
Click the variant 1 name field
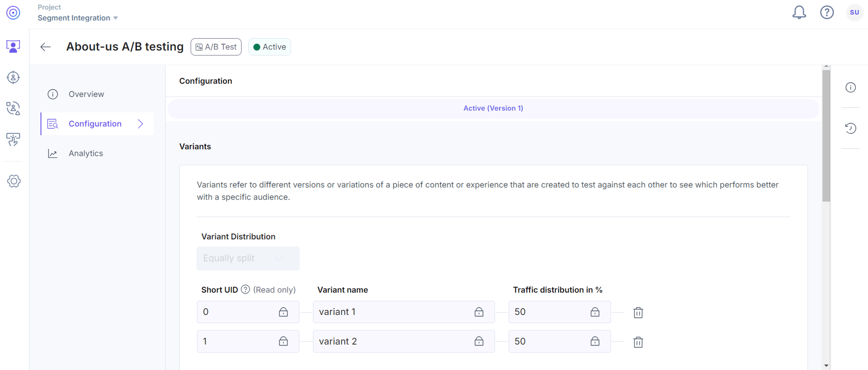point(404,312)
